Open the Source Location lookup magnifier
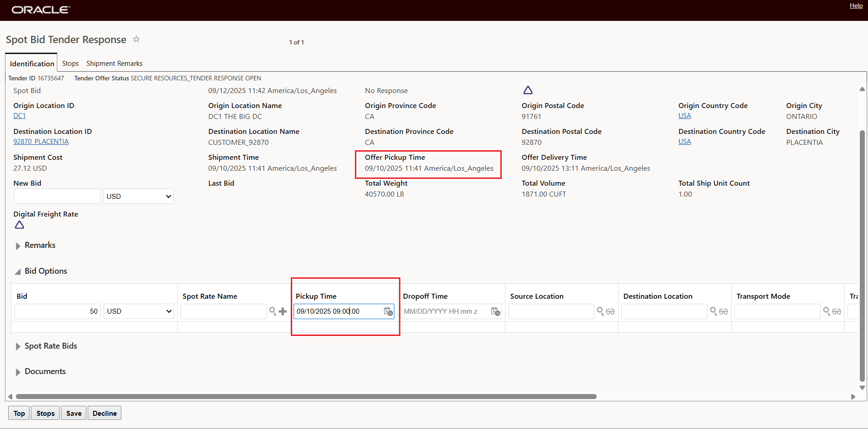 pos(600,311)
